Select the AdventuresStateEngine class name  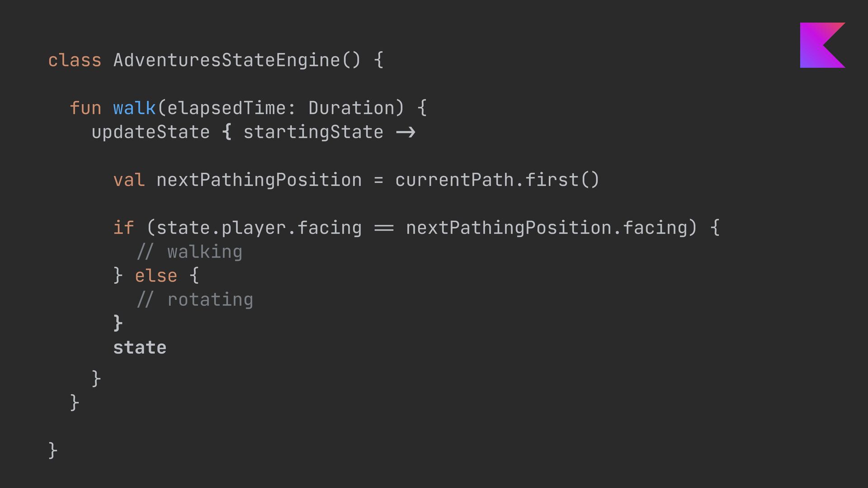(226, 60)
